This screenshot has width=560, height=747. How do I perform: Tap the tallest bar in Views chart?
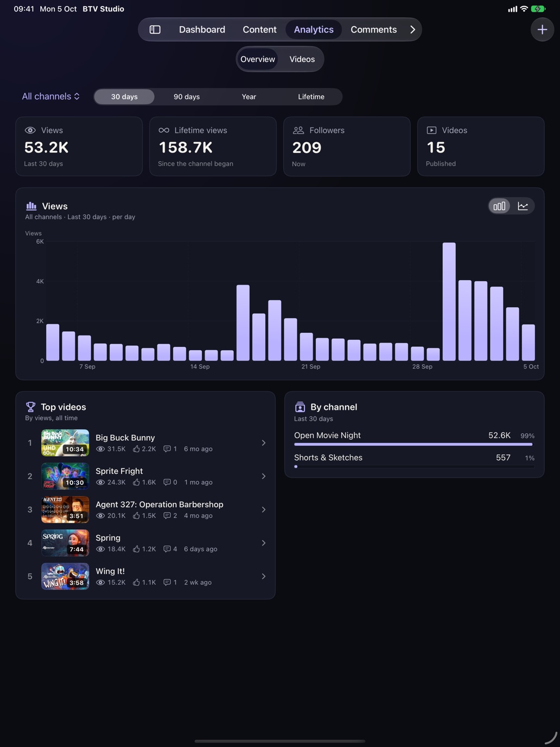(449, 302)
